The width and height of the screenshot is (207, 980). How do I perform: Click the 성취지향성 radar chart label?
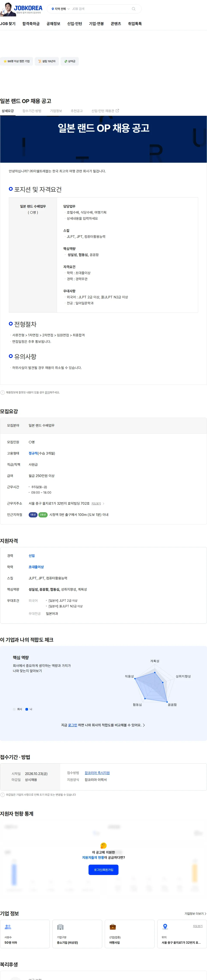tap(183, 676)
